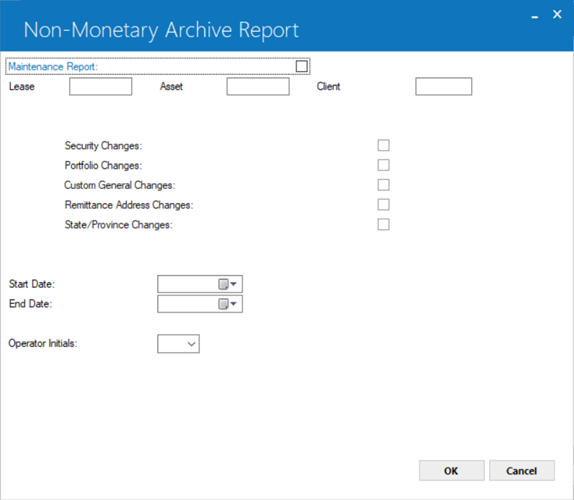Focus the Client input field
The width and height of the screenshot is (574, 500).
(x=444, y=86)
